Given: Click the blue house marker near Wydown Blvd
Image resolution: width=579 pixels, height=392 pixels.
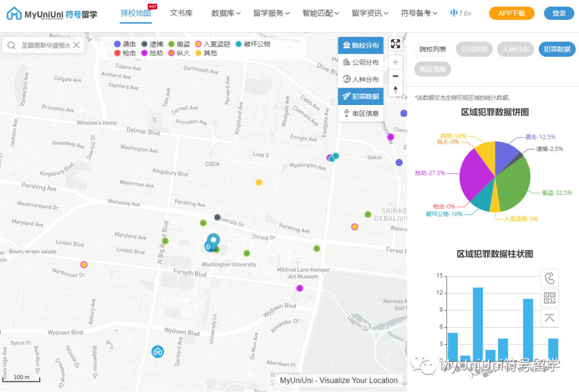Looking at the screenshot, I should [158, 351].
